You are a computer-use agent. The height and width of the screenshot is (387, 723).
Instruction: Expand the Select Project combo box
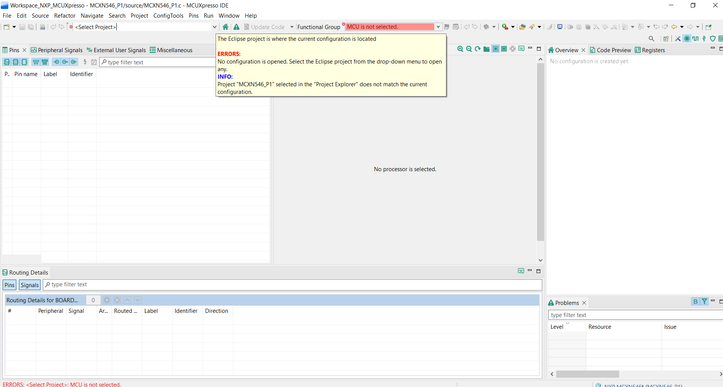coord(214,27)
